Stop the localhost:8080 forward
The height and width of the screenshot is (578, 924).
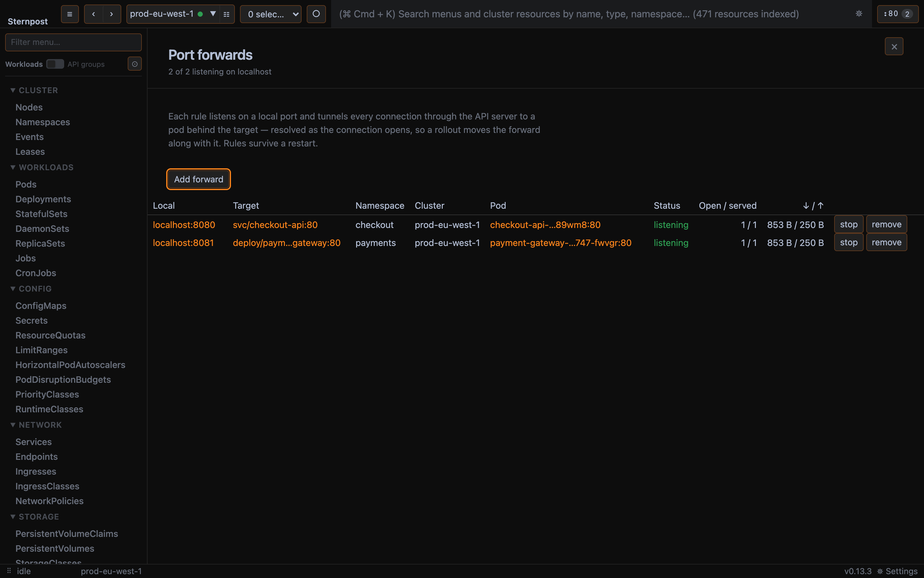848,224
